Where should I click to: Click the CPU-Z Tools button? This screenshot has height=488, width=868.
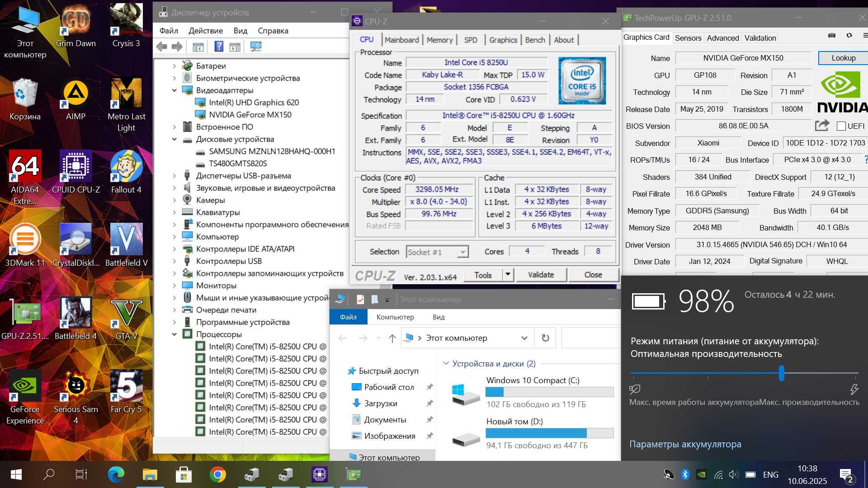(483, 275)
